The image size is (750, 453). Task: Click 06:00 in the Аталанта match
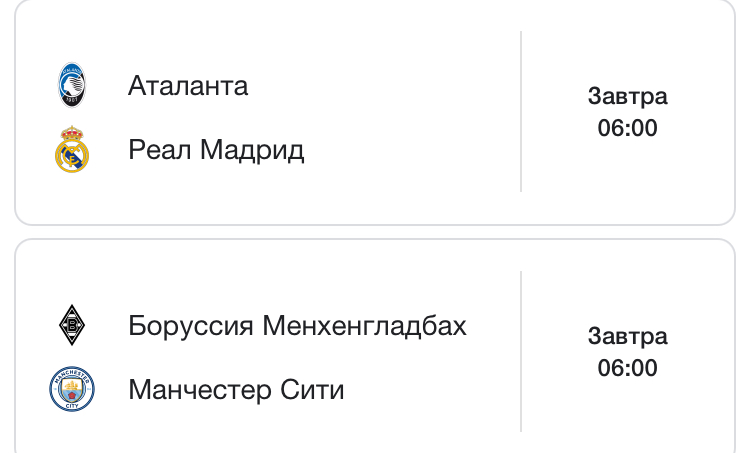[x=627, y=129]
